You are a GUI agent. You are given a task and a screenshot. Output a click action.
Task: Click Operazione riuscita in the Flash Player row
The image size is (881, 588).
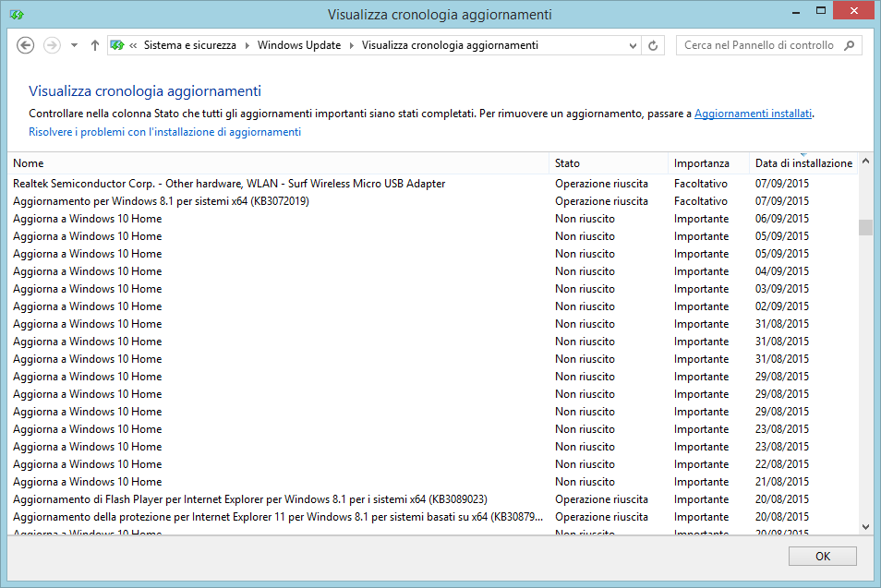coord(601,499)
